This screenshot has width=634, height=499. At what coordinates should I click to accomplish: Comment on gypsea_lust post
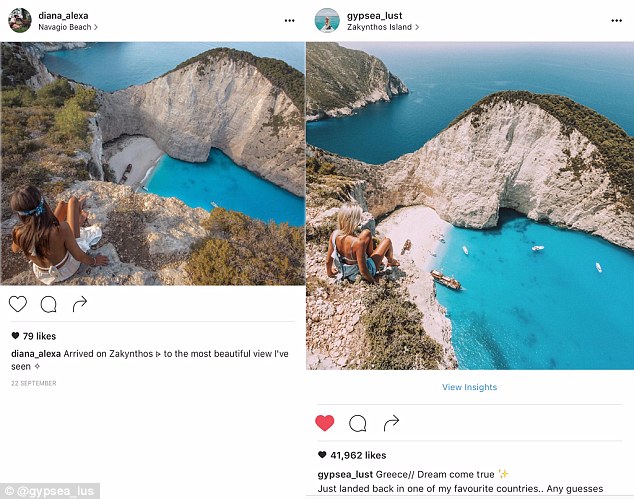click(357, 423)
